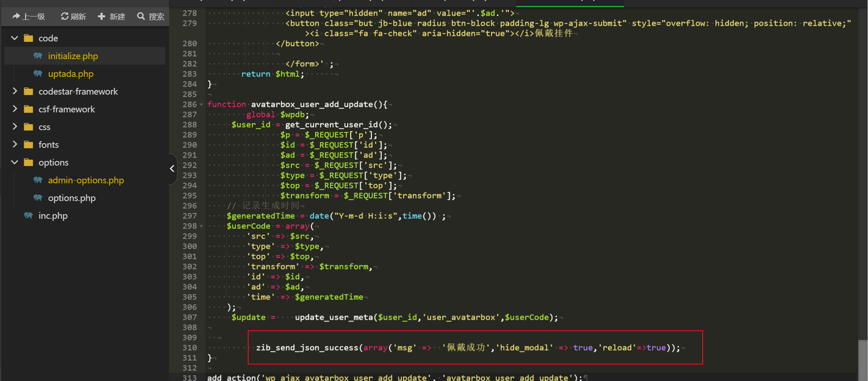This screenshot has width=868, height=381.
Task: Expand the codestar-framework folder
Action: click(15, 91)
